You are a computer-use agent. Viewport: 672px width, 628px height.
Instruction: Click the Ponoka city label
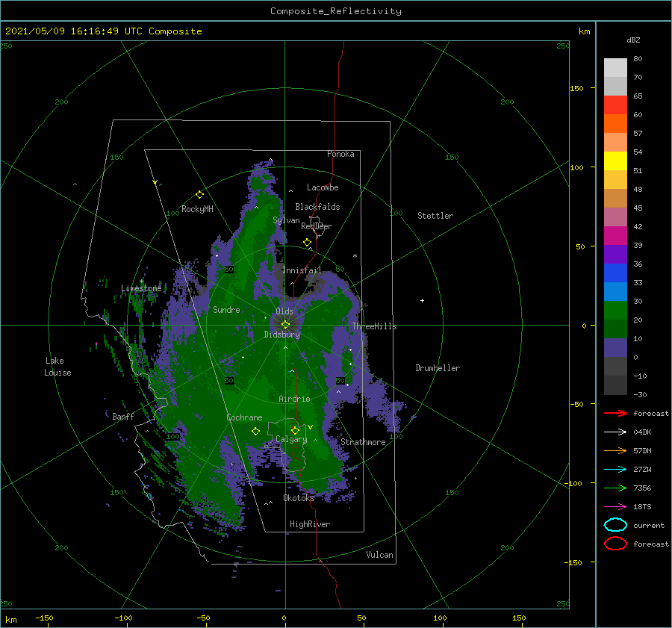point(340,154)
